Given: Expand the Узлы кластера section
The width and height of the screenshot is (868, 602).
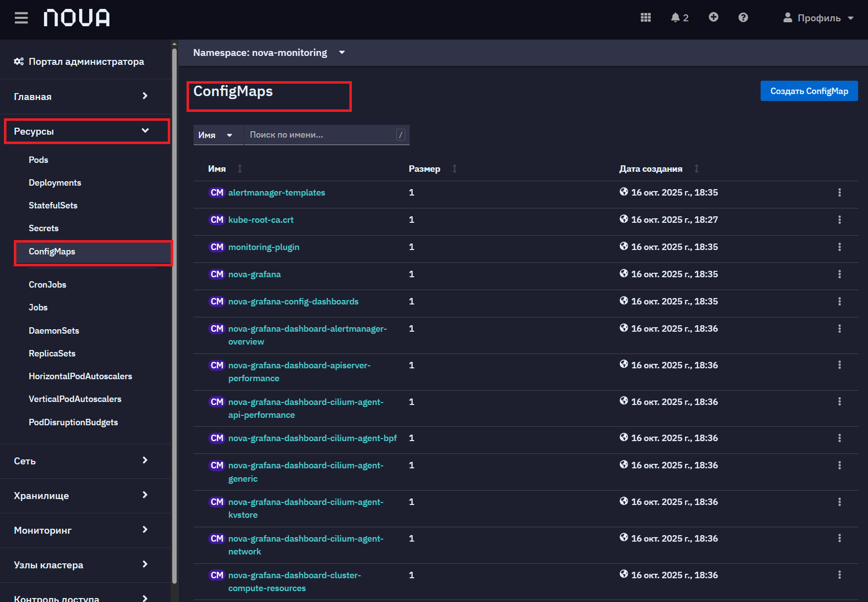Looking at the screenshot, I should pos(85,565).
